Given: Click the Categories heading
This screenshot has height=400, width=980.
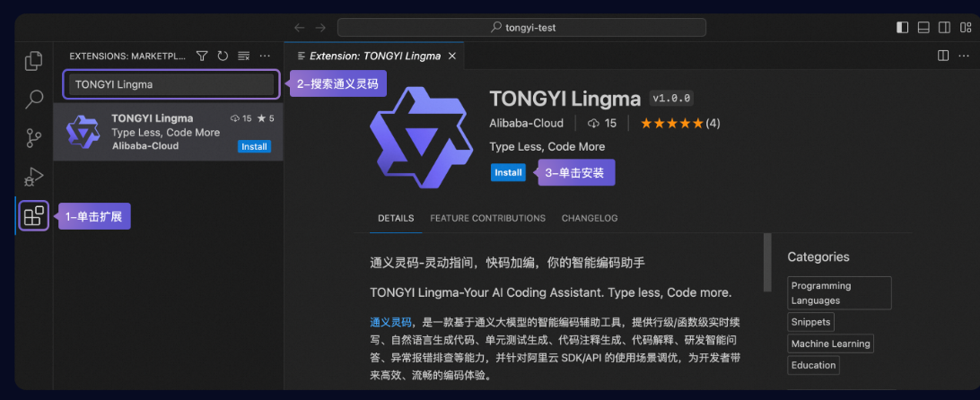Looking at the screenshot, I should (x=818, y=257).
